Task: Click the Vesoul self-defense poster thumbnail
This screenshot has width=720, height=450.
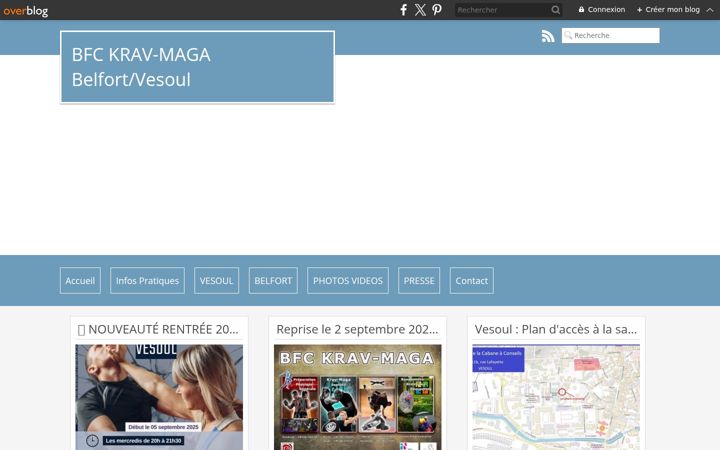Action: [x=159, y=397]
